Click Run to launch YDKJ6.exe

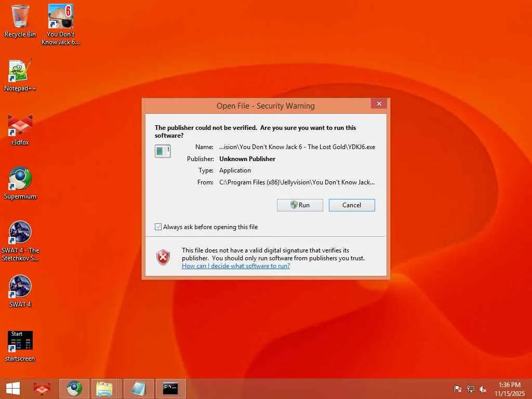click(300, 205)
